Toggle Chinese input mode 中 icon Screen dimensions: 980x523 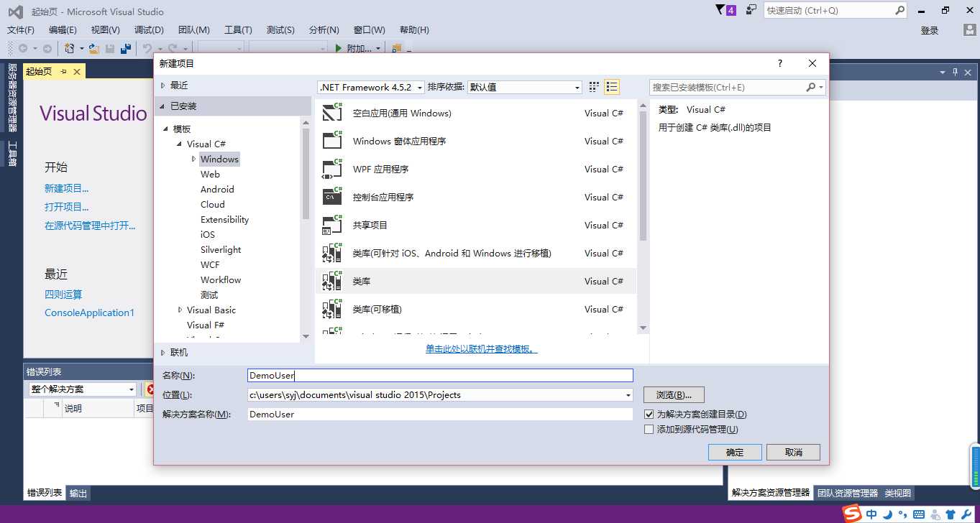tap(871, 514)
